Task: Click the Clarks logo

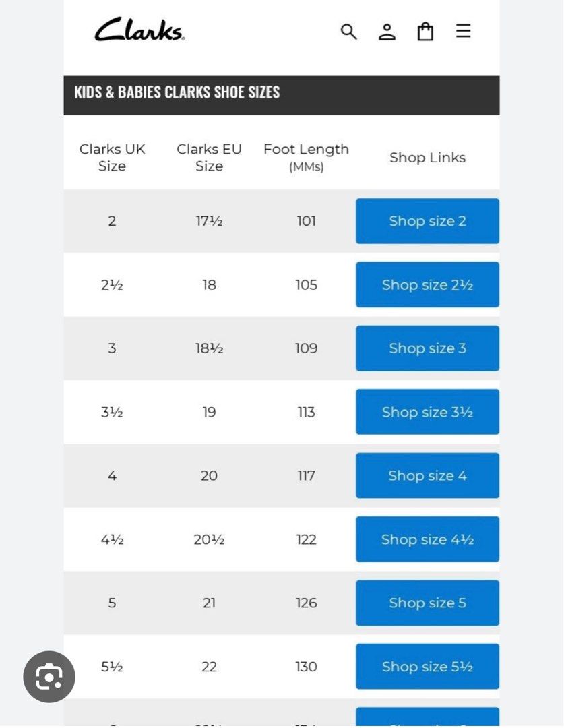Action: click(139, 30)
